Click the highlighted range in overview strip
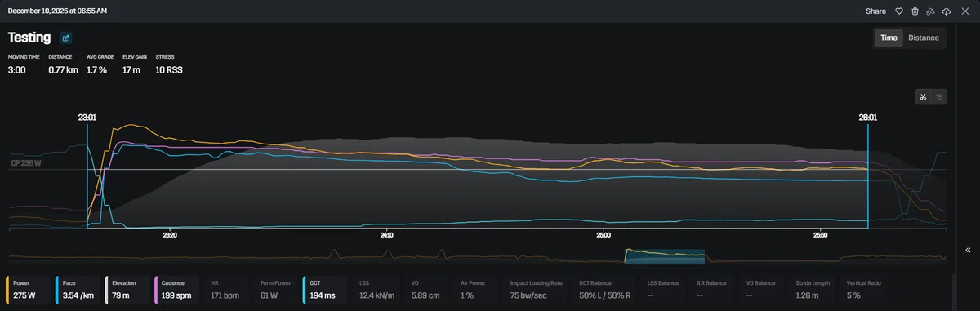Viewport: 980px width, 311px height. click(x=664, y=255)
